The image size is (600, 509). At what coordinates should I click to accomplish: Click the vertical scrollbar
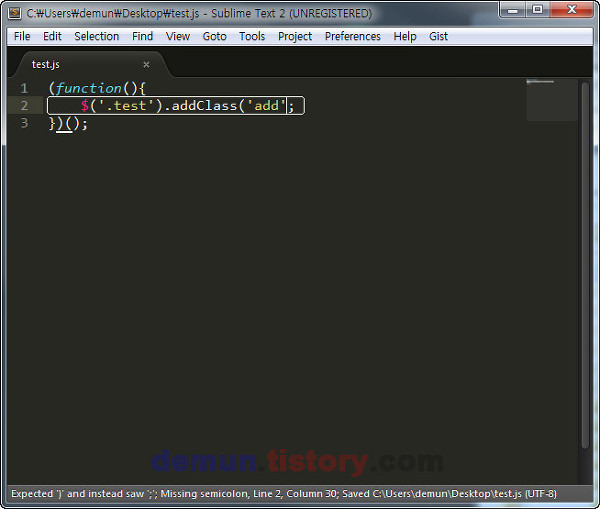pos(585,264)
